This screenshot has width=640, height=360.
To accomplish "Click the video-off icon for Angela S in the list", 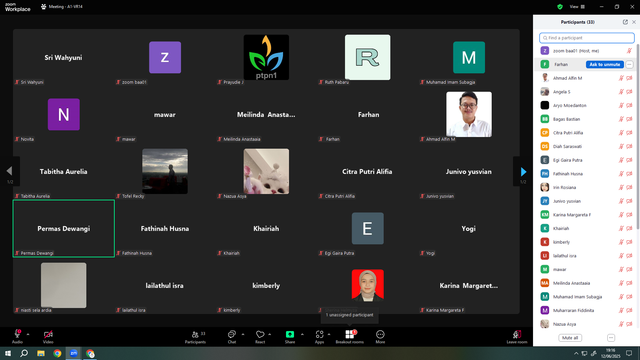I will coord(629,92).
